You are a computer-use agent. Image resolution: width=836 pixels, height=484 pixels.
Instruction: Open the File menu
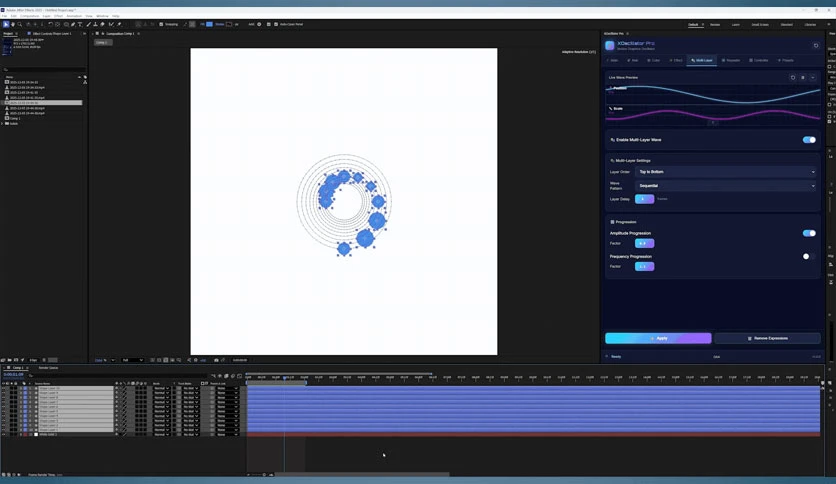[x=4, y=16]
